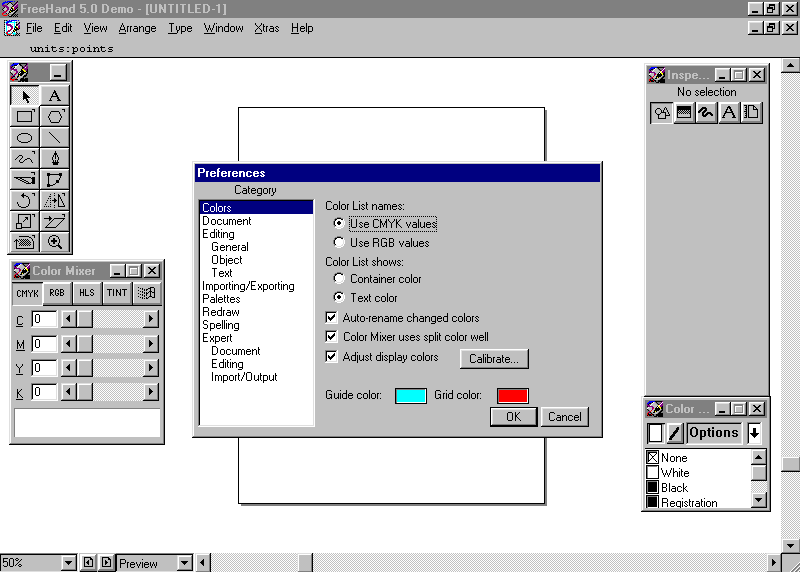This screenshot has height=572, width=800.
Task: Select the Rectangle tool
Action: pos(24,117)
